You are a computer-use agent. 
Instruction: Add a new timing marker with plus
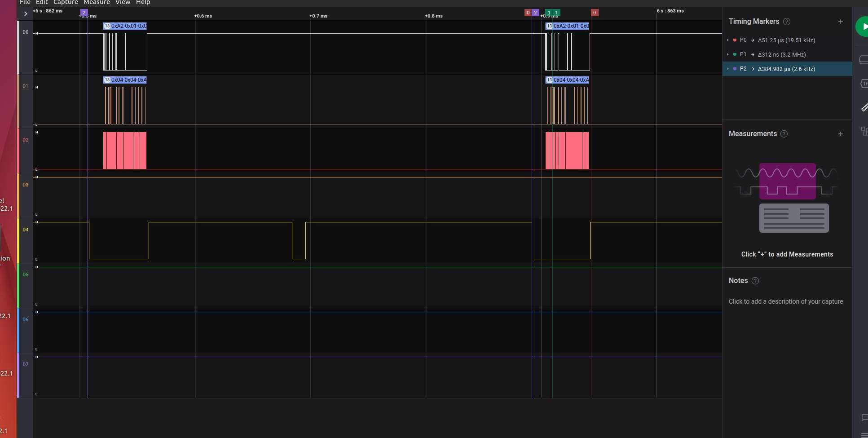point(841,22)
